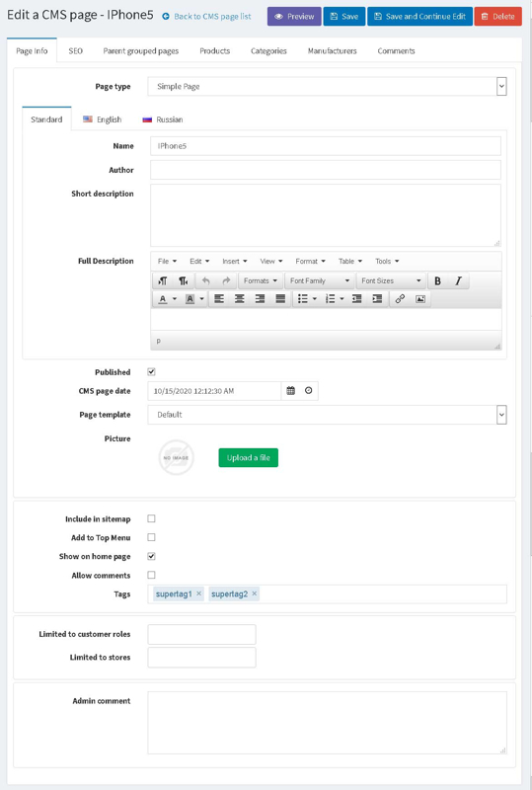Viewport: 532px width, 790px height.
Task: Select the English language tab
Action: click(103, 119)
